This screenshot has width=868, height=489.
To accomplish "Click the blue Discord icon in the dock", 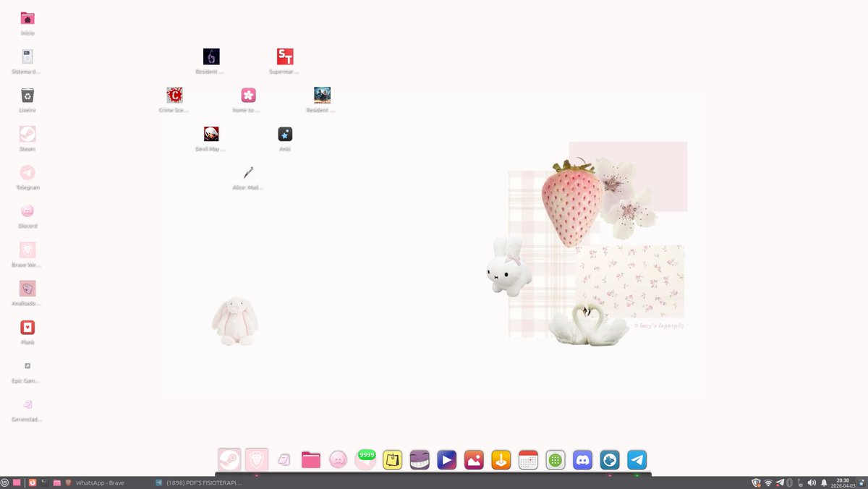I will click(x=582, y=459).
